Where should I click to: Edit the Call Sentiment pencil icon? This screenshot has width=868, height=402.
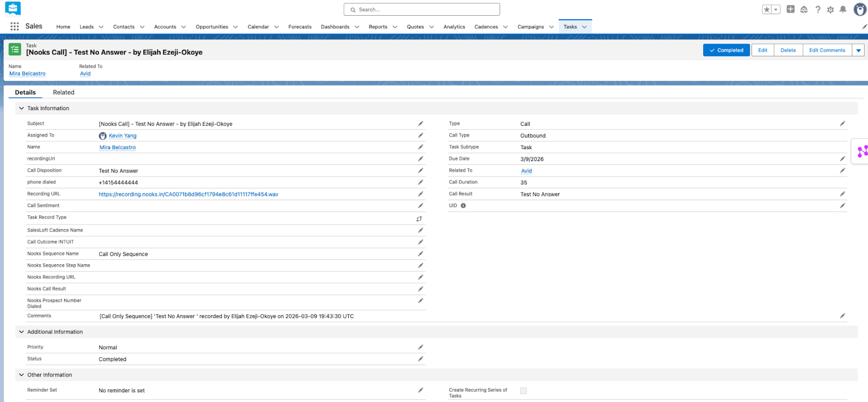pos(420,206)
